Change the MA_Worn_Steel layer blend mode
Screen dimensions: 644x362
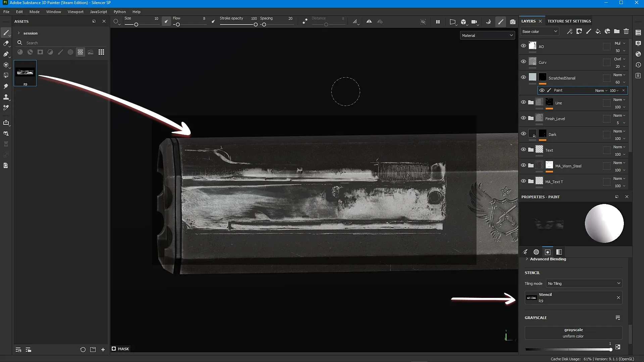pos(619,163)
